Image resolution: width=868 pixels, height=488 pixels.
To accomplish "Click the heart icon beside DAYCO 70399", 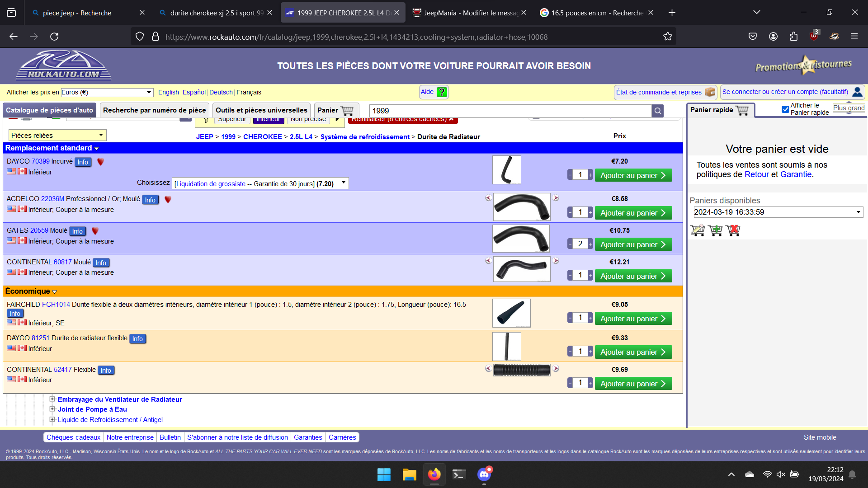I will tap(100, 162).
